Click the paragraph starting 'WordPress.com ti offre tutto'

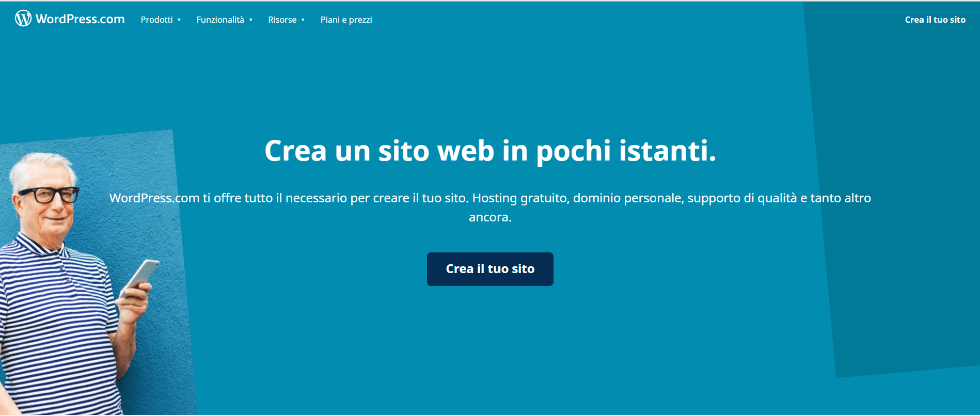[490, 207]
